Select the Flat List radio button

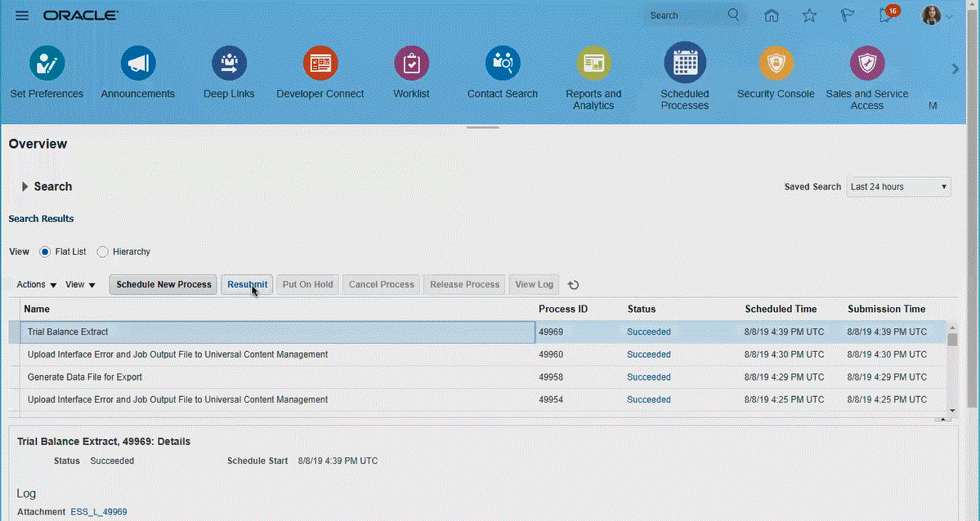pos(45,252)
